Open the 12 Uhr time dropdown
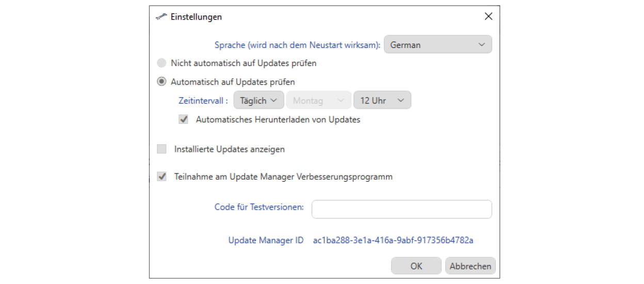 click(382, 101)
